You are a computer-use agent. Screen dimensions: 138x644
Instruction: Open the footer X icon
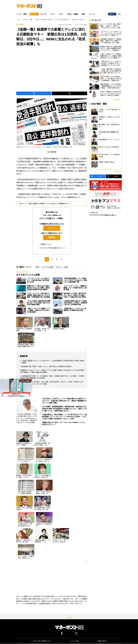(76, 633)
